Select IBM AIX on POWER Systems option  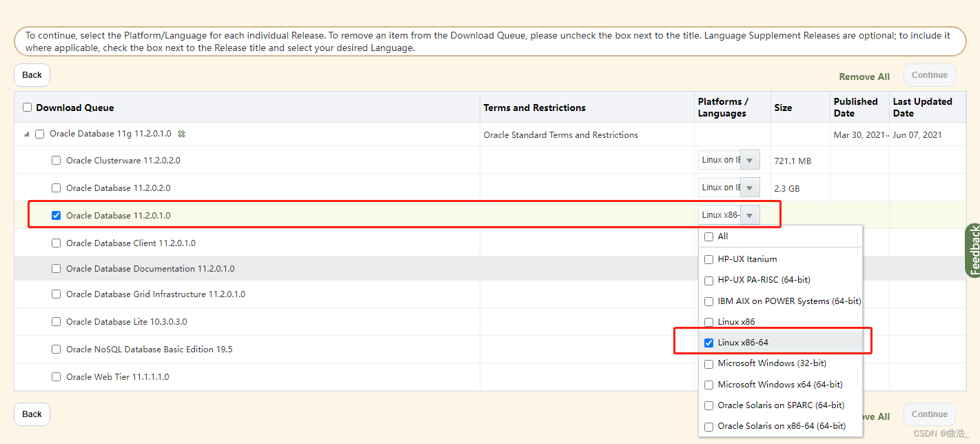[x=708, y=301]
